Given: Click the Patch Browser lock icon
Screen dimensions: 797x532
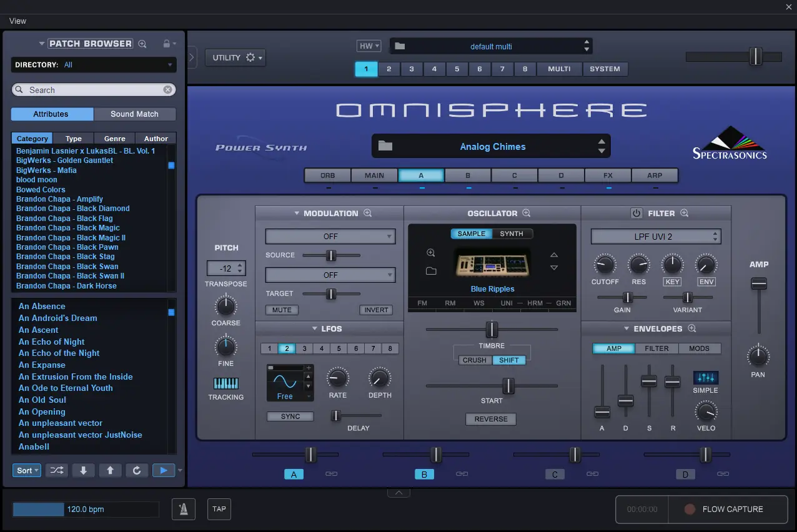Looking at the screenshot, I should pos(166,44).
